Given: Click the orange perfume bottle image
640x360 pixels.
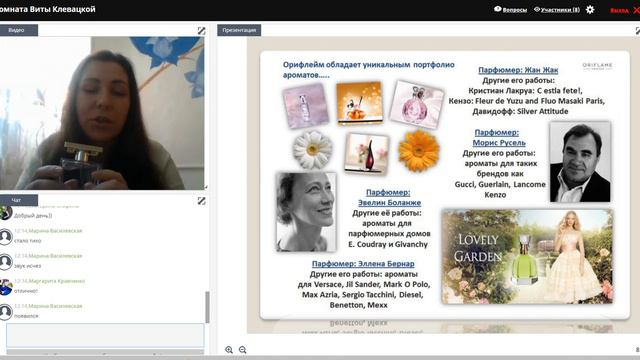Looking at the screenshot, I should click(x=360, y=103).
